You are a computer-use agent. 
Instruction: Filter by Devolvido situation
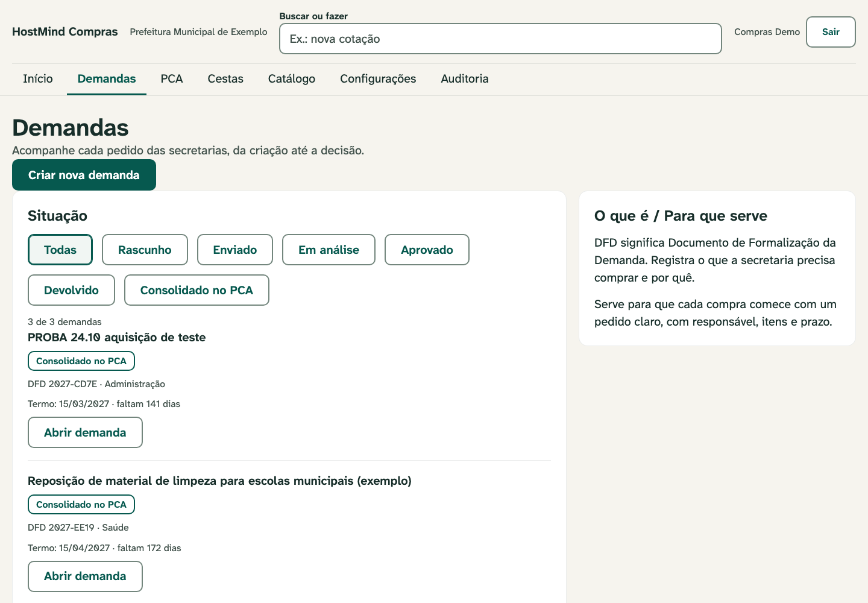(71, 290)
